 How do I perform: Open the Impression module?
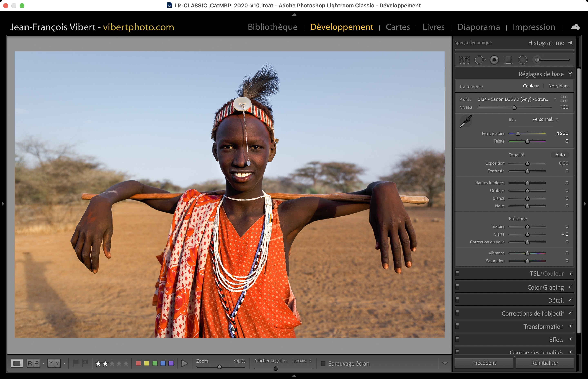point(534,27)
